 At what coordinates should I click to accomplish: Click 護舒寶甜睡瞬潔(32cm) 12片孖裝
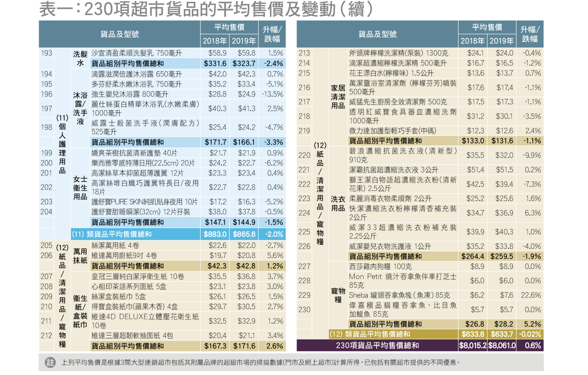pos(142,213)
